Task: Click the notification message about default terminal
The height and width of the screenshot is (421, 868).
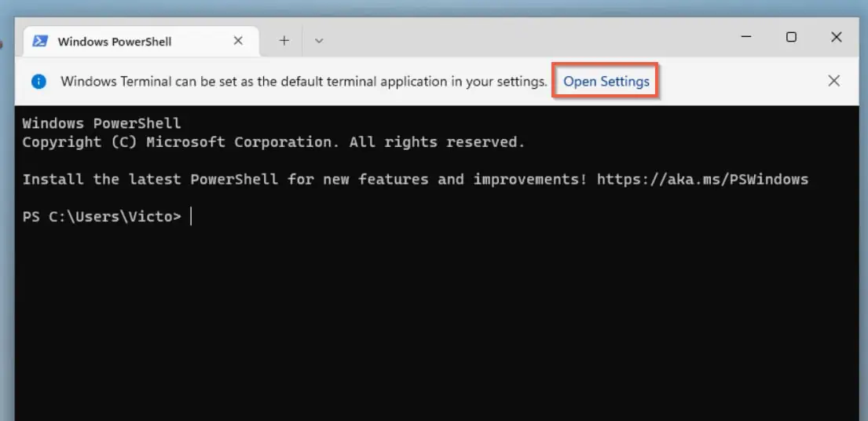Action: tap(304, 82)
